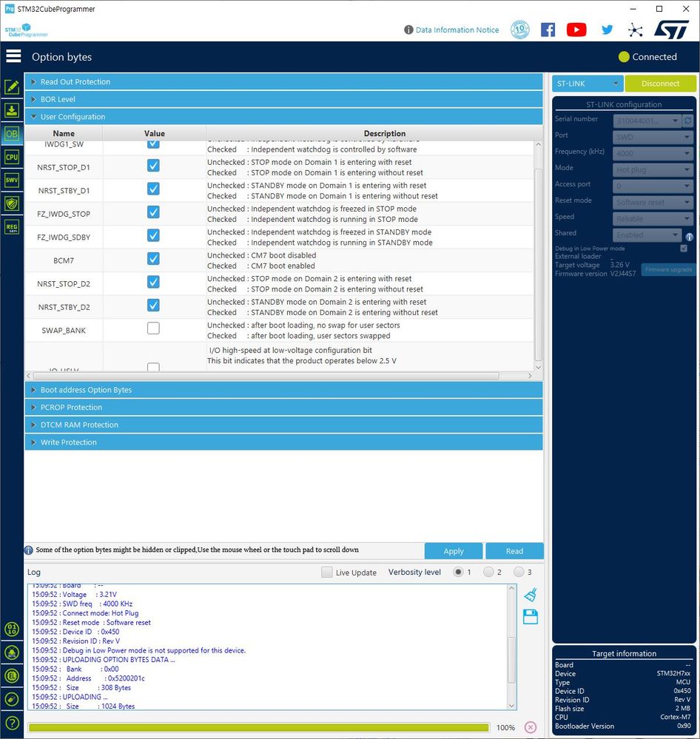The image size is (700, 739).
Task: Select the OB option bytes sidebar icon
Action: (12, 134)
